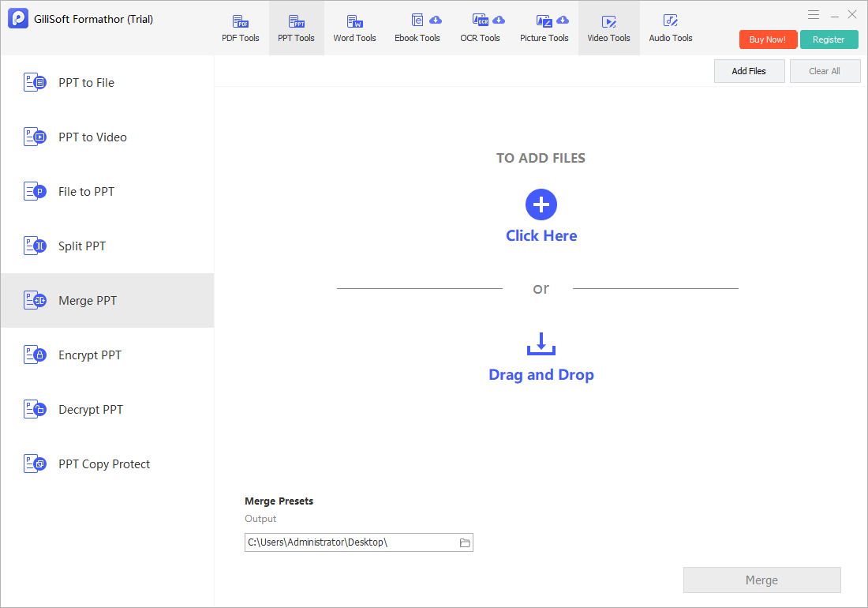Click the File to PPT sidebar icon

click(35, 192)
